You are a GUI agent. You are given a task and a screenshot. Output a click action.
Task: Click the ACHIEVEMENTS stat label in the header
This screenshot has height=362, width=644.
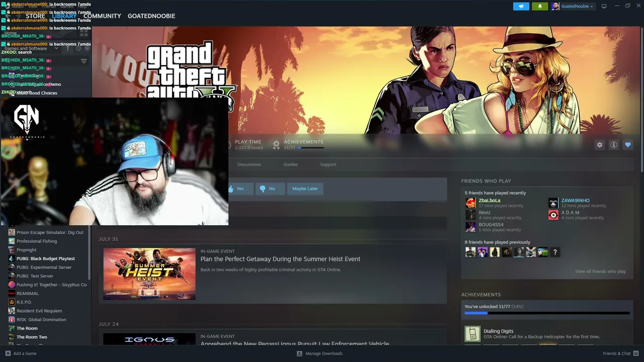pyautogui.click(x=303, y=142)
